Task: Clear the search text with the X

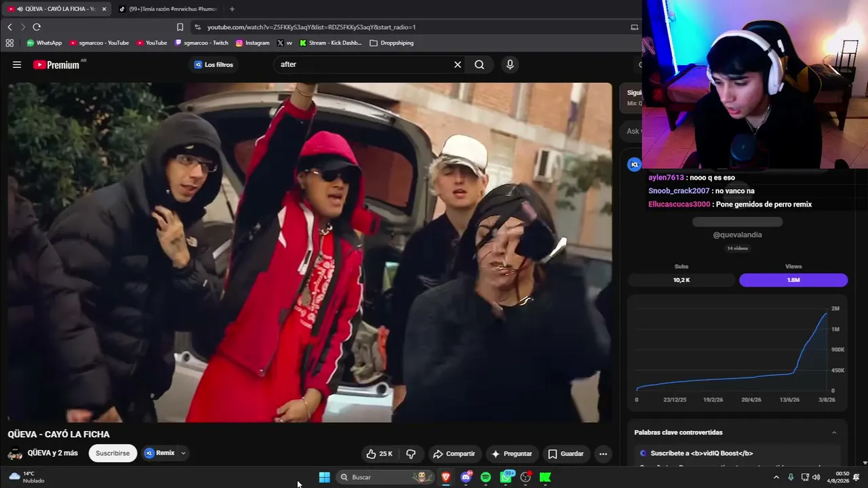Action: 458,64
